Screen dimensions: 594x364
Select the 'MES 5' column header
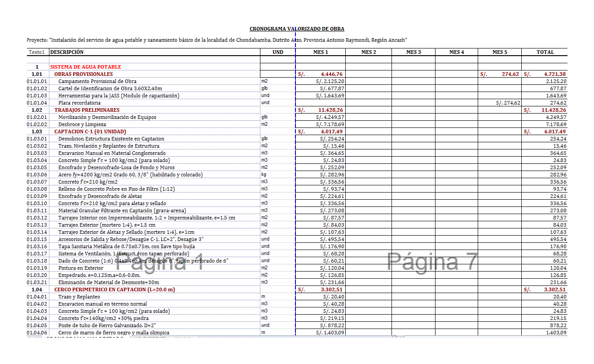pos(500,52)
